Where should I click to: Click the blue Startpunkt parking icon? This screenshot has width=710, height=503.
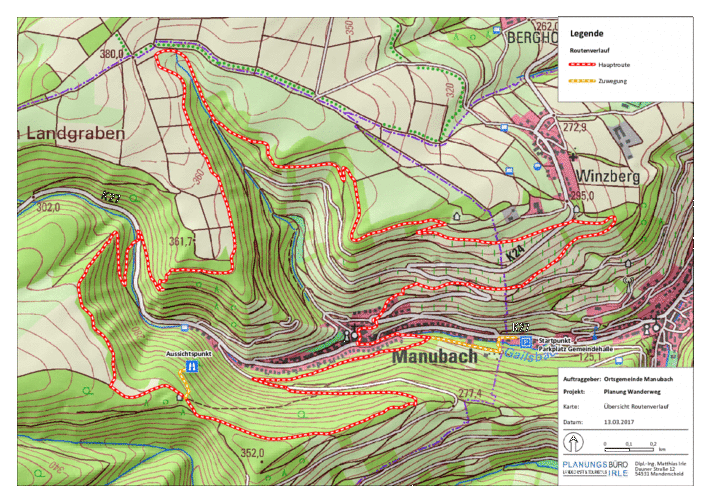point(526,341)
